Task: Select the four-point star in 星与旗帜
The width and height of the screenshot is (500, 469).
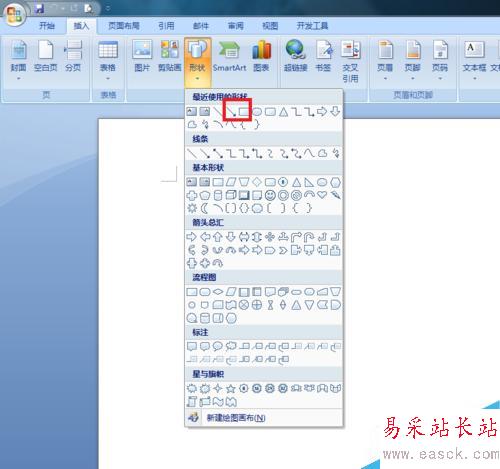Action: (x=218, y=388)
